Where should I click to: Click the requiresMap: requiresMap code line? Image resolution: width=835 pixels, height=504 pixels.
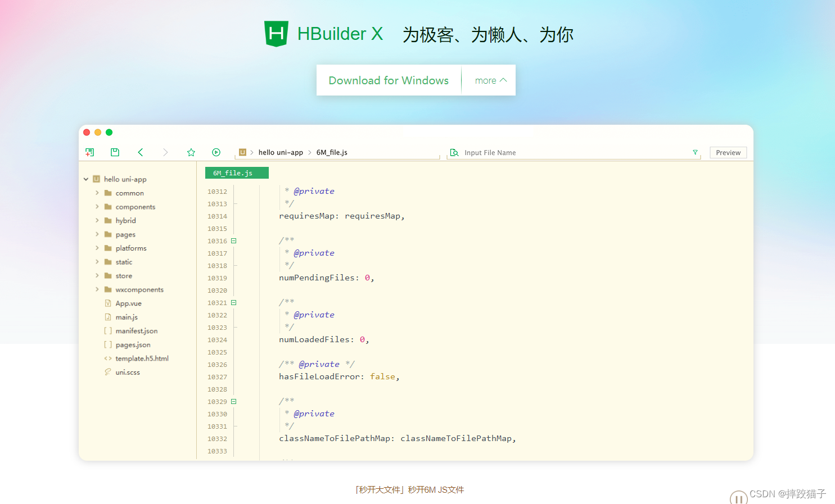click(x=342, y=216)
